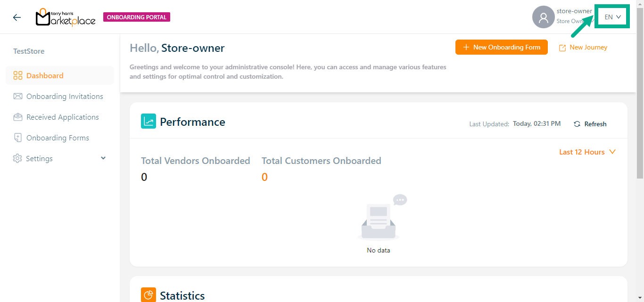Go to Received Applications page
The height and width of the screenshot is (302, 644).
click(63, 117)
